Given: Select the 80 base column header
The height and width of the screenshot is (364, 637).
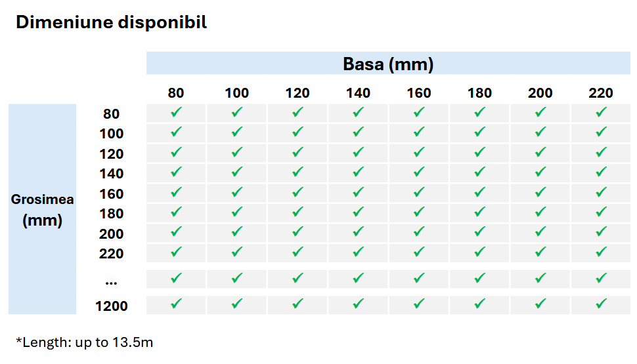Looking at the screenshot, I should click(176, 93).
